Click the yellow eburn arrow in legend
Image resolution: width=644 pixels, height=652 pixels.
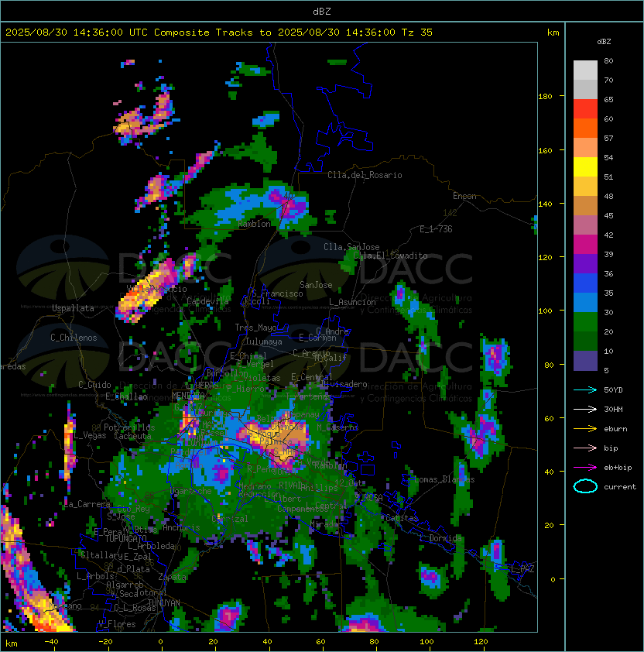coord(585,429)
